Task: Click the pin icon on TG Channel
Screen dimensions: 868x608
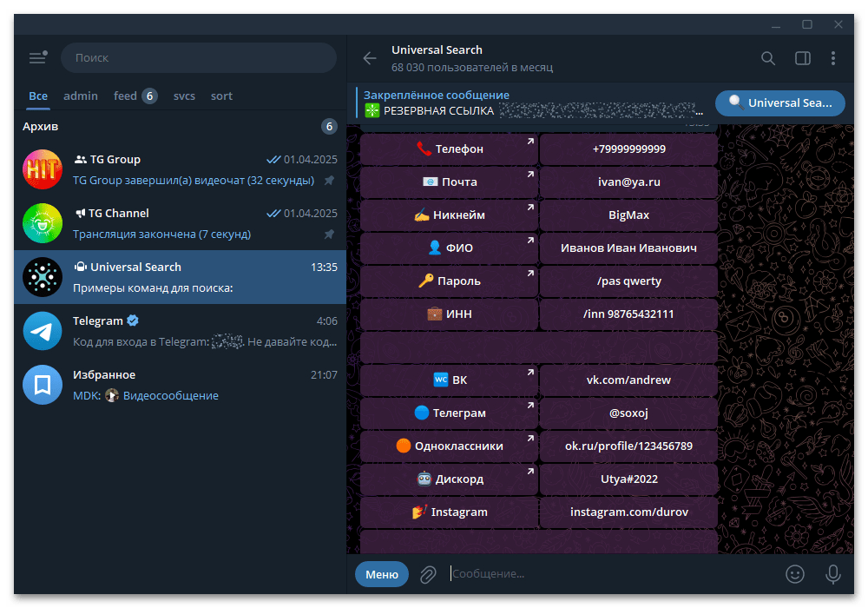Action: (x=329, y=235)
